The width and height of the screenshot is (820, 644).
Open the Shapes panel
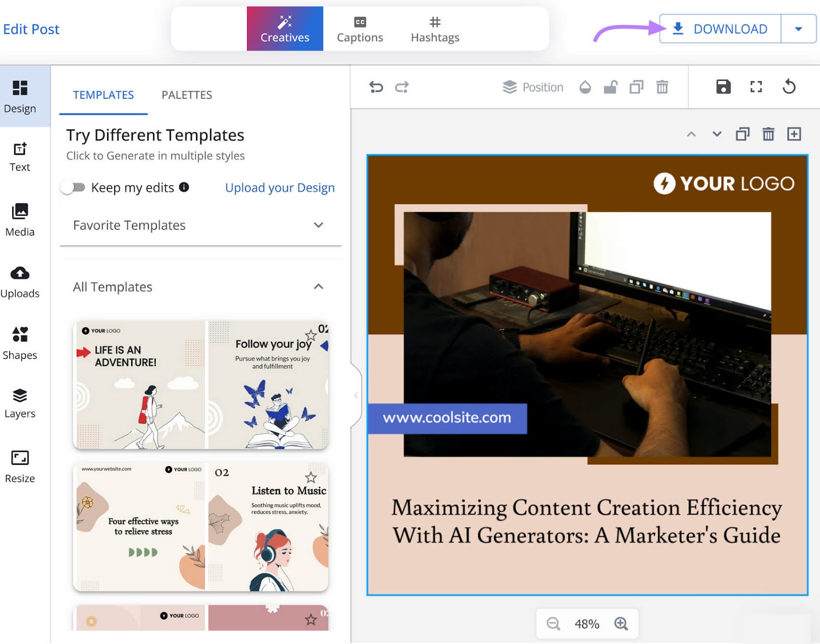click(x=20, y=342)
